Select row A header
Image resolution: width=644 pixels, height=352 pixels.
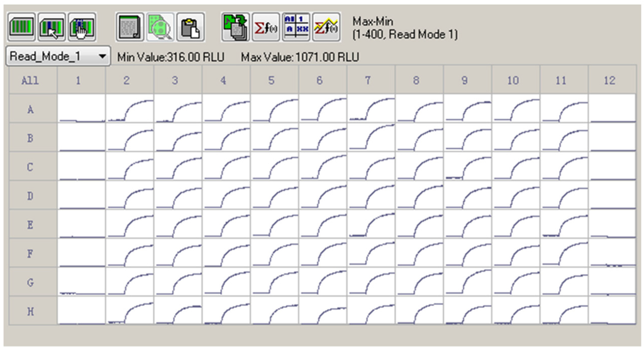point(30,109)
